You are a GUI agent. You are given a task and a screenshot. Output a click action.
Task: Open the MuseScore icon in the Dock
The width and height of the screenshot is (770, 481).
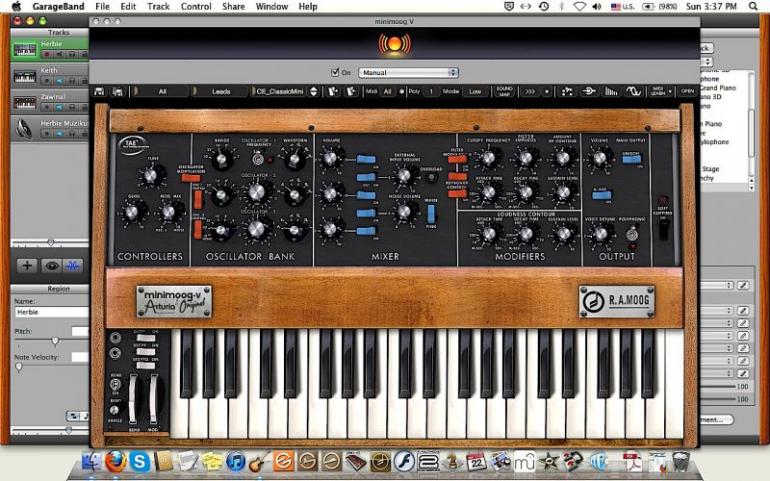[524, 462]
